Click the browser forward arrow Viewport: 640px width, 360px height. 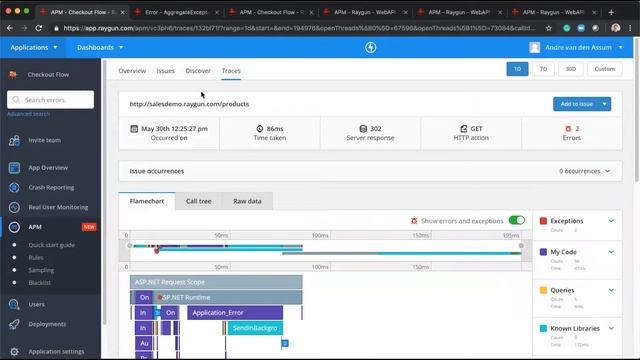coord(24,28)
